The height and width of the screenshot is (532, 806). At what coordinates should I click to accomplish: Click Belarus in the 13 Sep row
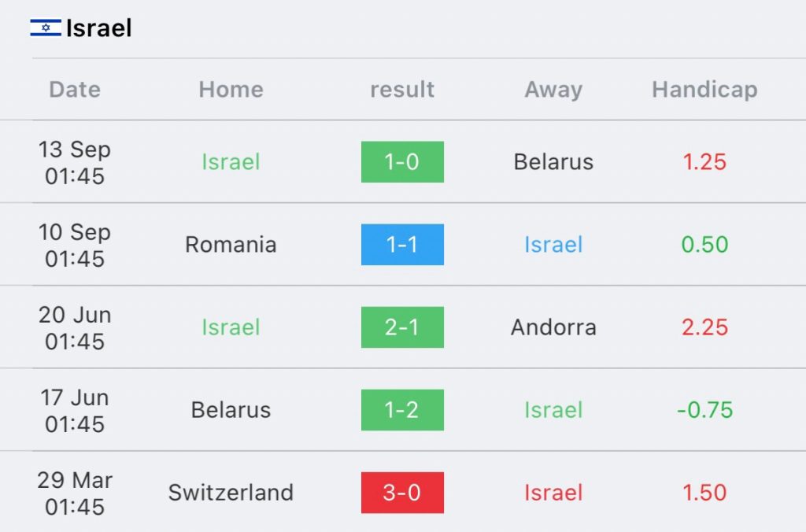(553, 162)
